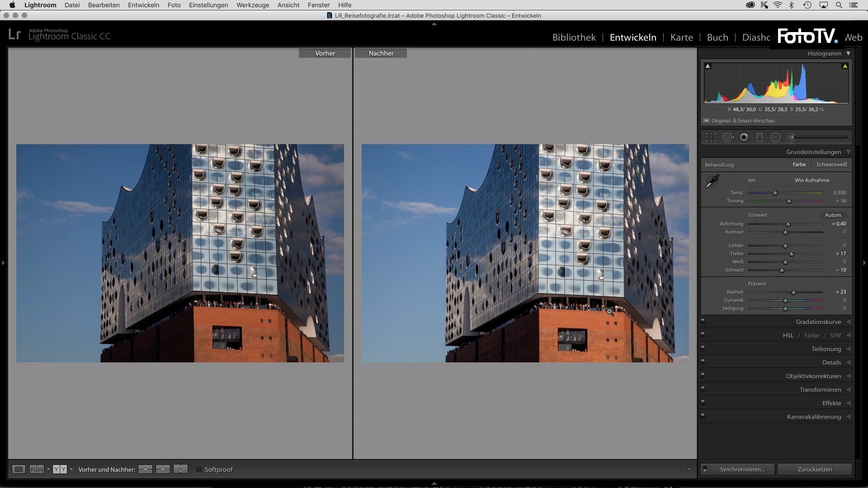
Task: Toggle the highlight clipping indicator in histogram
Action: (844, 66)
